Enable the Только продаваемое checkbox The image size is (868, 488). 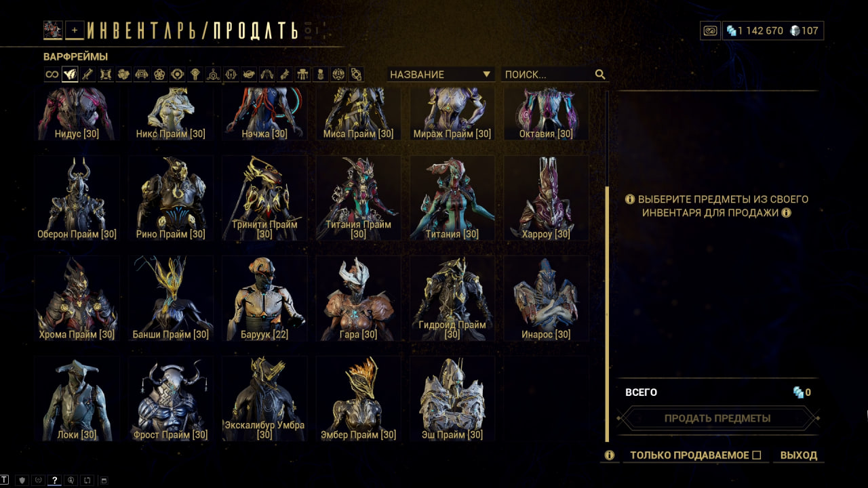[x=757, y=455]
